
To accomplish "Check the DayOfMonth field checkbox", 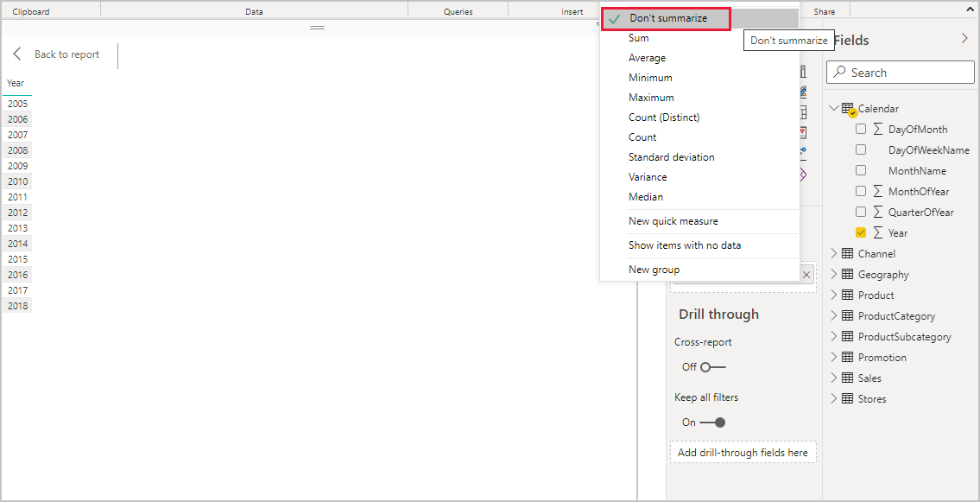I will 861,128.
